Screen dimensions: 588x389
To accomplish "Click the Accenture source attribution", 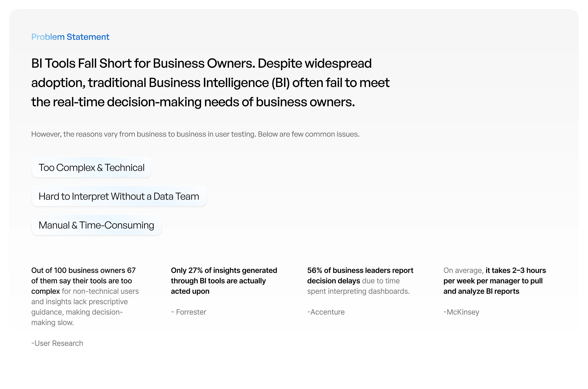I will point(326,312).
